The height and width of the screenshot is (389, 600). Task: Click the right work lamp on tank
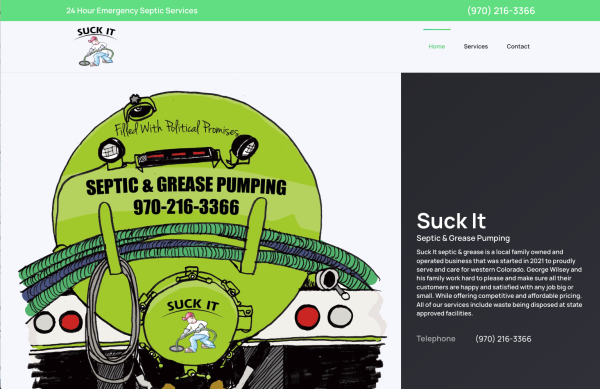[245, 148]
